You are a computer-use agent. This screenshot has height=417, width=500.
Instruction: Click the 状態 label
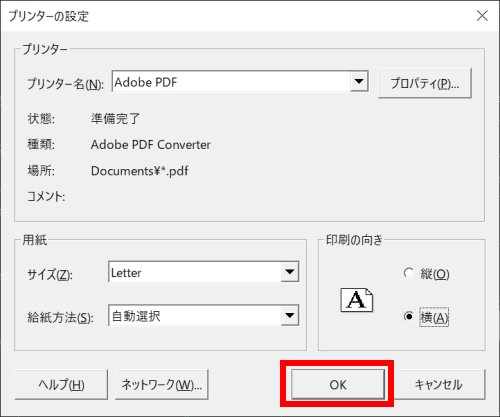[41, 118]
